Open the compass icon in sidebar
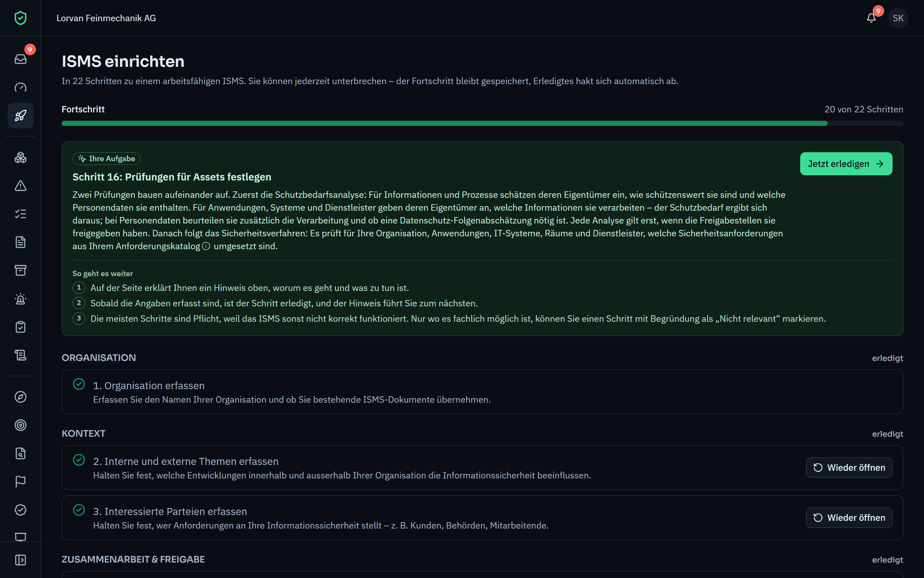The width and height of the screenshot is (924, 578). (x=20, y=397)
